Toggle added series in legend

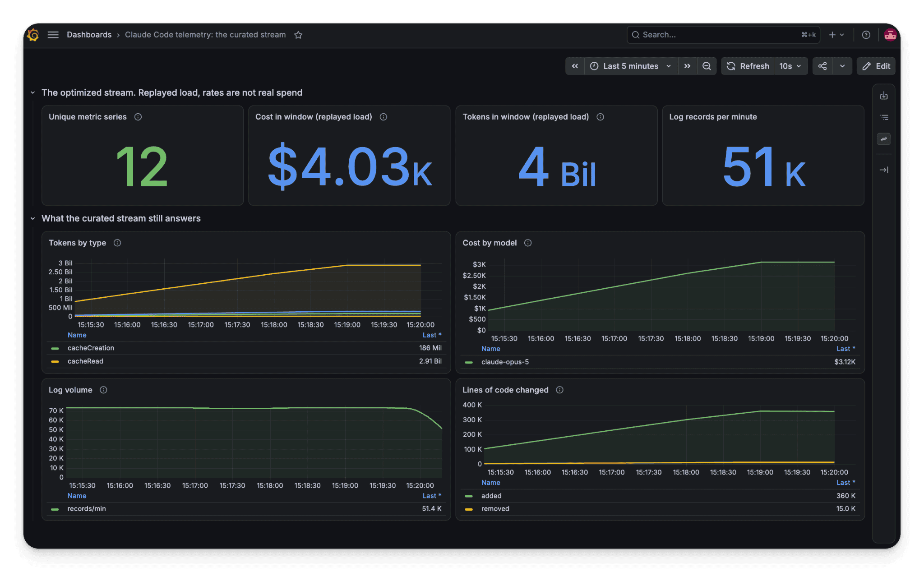491,495
